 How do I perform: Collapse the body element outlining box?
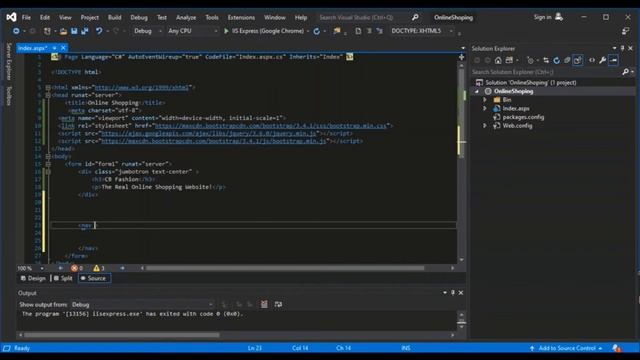click(x=48, y=156)
